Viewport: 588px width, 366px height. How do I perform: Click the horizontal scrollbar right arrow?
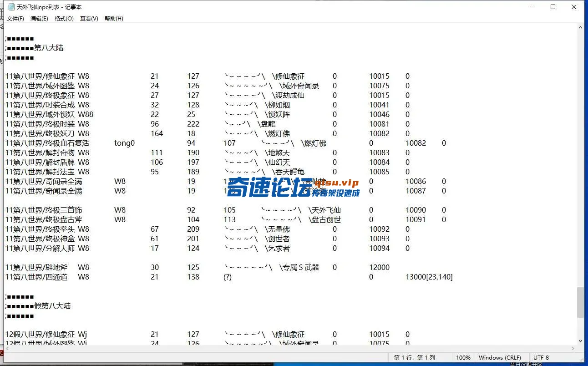coord(573,348)
